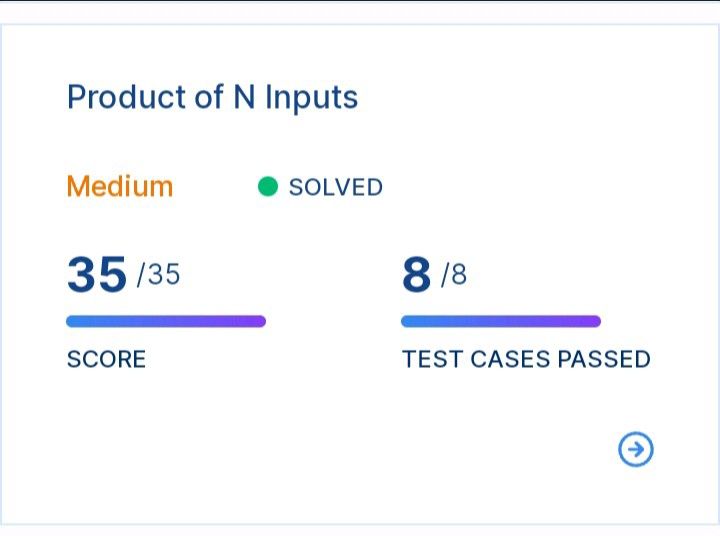Select the large 8 test cases number

416,274
